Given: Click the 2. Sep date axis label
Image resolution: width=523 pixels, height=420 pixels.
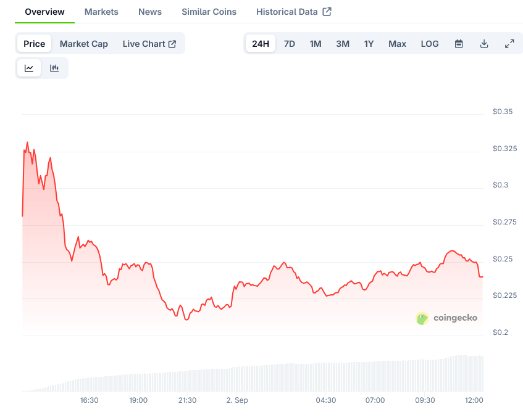Looking at the screenshot, I should coord(237,400).
